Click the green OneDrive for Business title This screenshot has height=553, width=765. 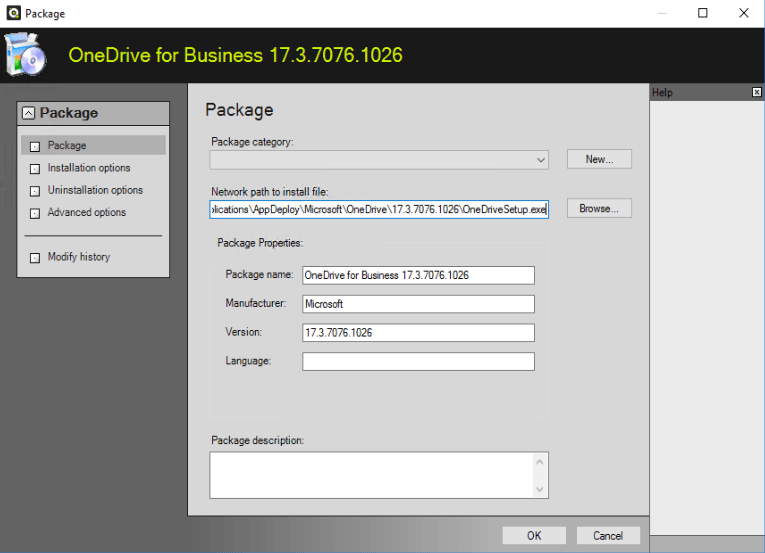(x=236, y=55)
